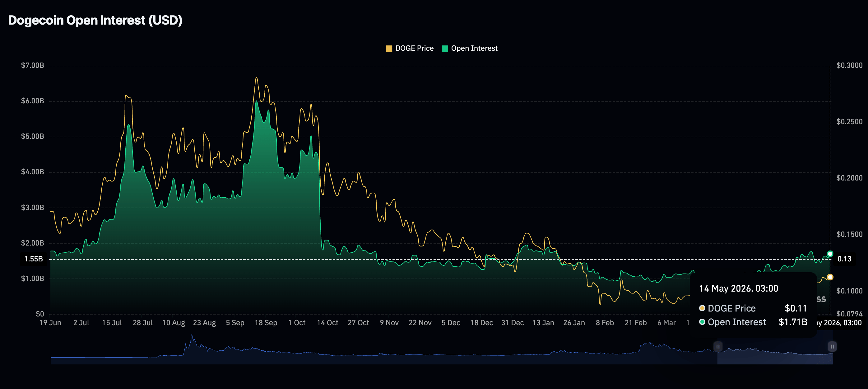This screenshot has height=389, width=868.
Task: Click the 5 Sep date label
Action: (x=235, y=323)
